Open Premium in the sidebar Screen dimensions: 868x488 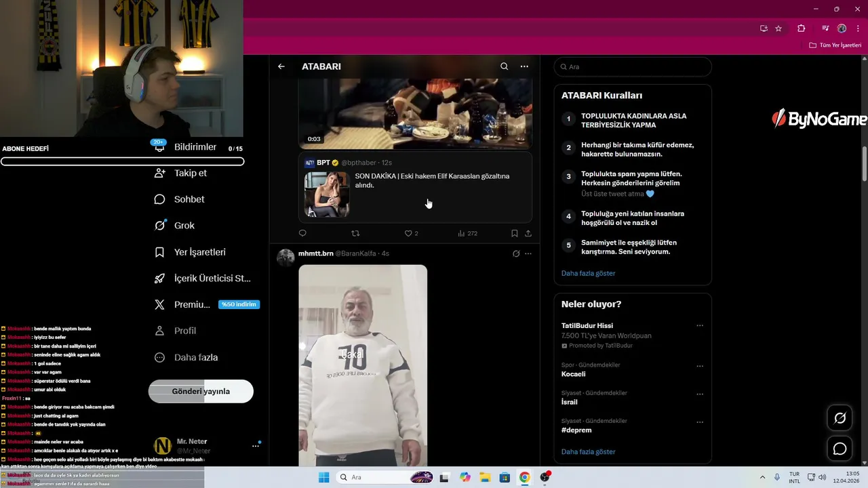(207, 304)
